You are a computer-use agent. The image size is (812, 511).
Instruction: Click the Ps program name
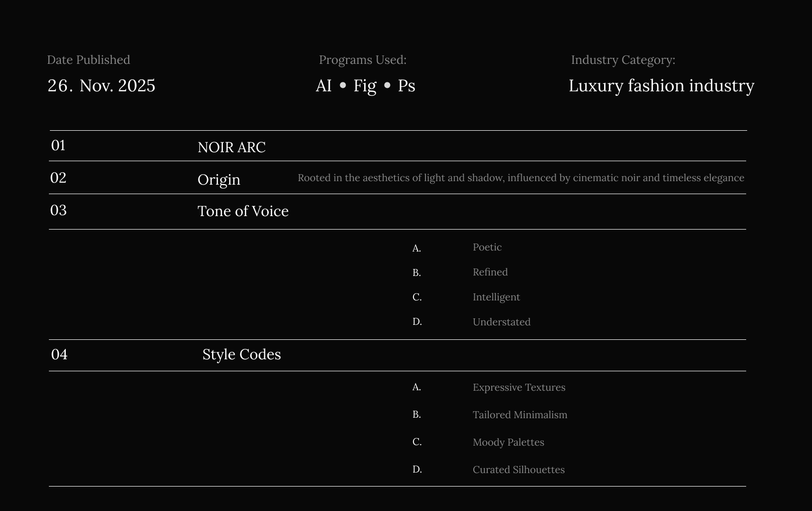(406, 86)
